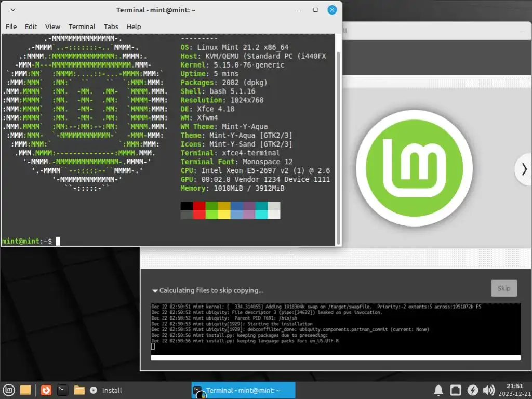
Task: Advance installer slideshow with next arrow
Action: pyautogui.click(x=524, y=169)
